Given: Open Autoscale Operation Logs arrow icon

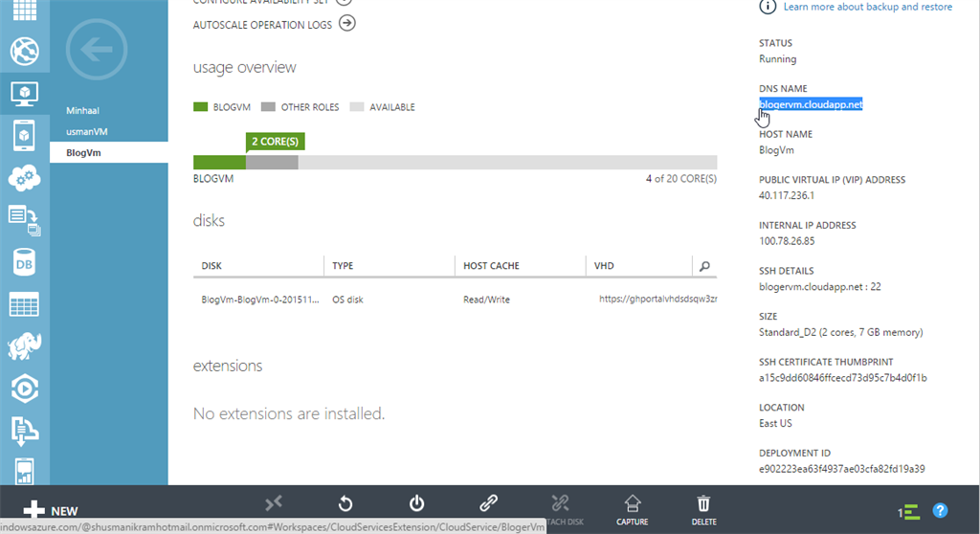Looking at the screenshot, I should click(346, 24).
